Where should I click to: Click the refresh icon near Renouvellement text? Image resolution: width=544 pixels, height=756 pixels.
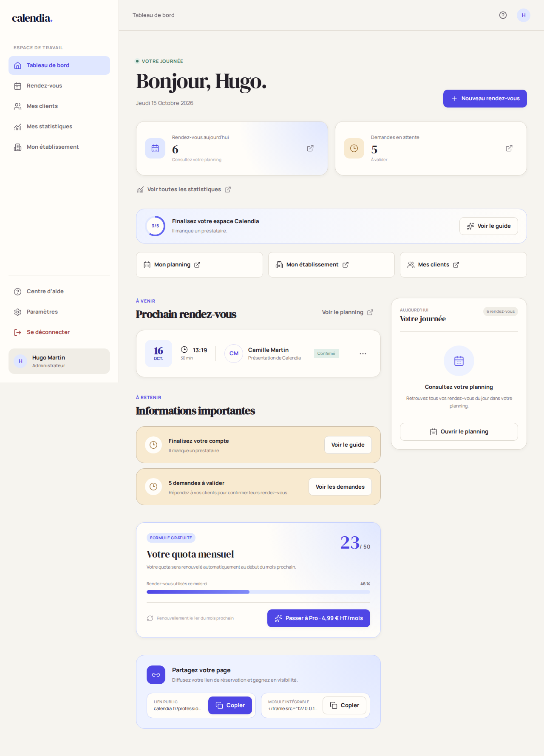(x=150, y=618)
